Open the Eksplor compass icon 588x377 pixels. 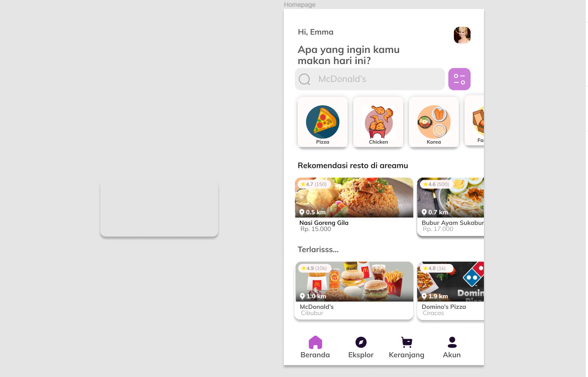point(361,342)
